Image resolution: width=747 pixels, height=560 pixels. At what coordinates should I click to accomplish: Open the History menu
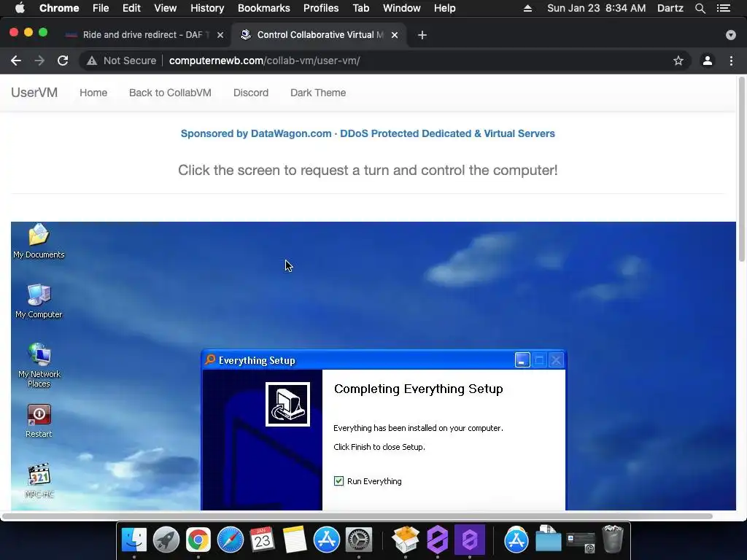(x=207, y=8)
